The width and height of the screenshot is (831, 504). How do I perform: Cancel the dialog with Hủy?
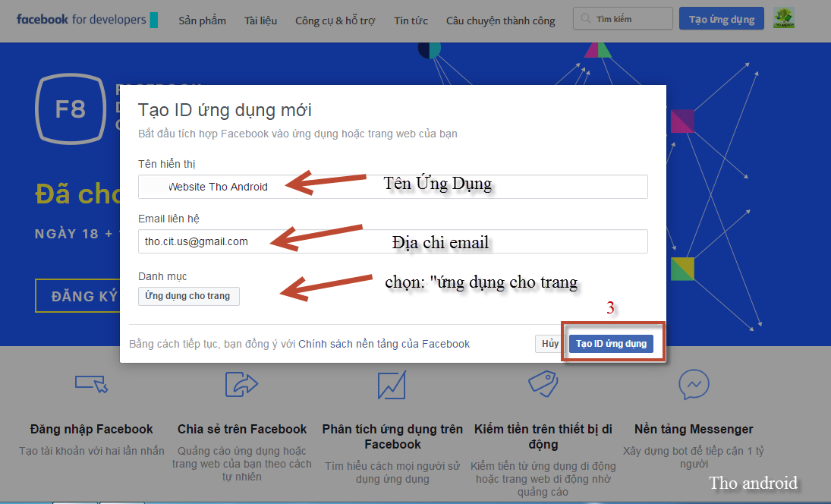point(549,343)
